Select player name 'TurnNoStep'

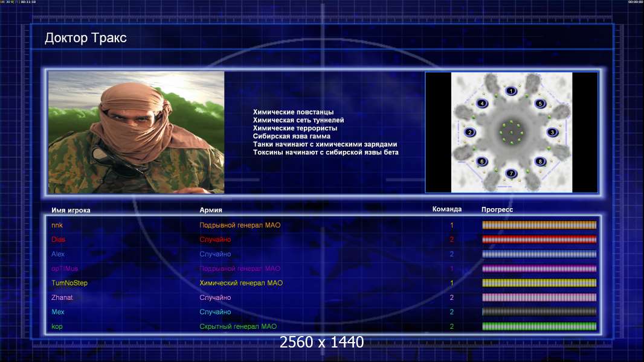pyautogui.click(x=69, y=283)
